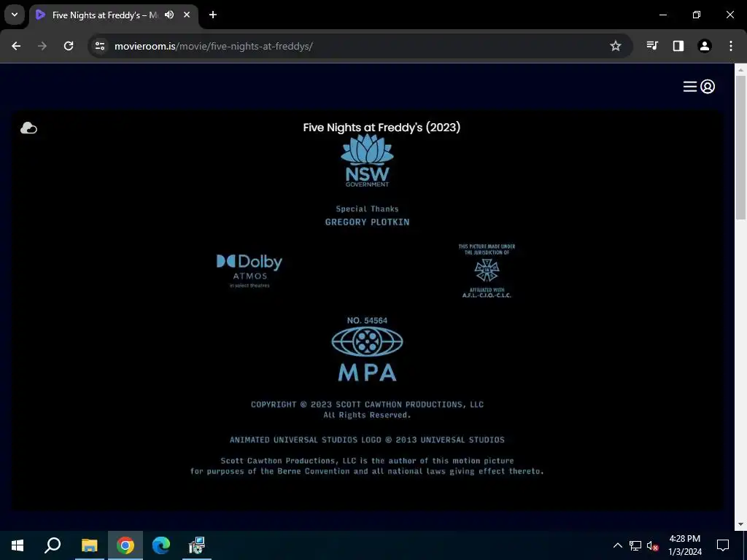This screenshot has height=560, width=747.
Task: Open the Windows Start menu
Action: coord(18,545)
